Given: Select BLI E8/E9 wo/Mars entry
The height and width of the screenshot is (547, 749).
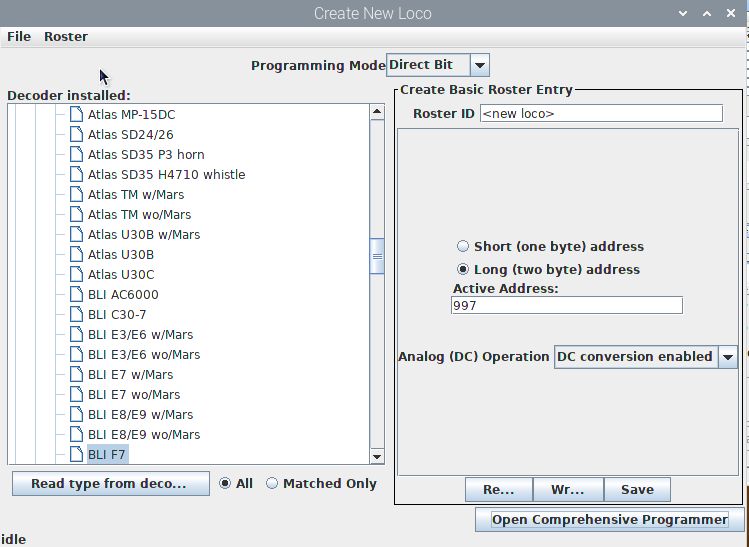Looking at the screenshot, I should coord(144,435).
